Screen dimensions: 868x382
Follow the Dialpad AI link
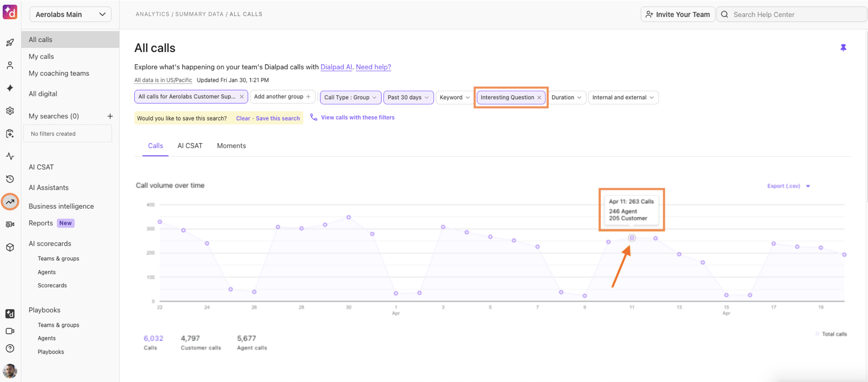[336, 67]
